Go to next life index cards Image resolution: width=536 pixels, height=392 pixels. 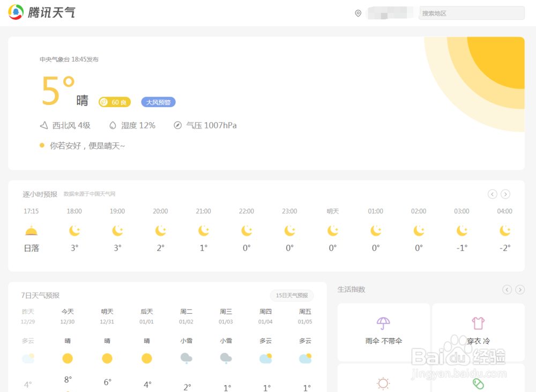[520, 290]
